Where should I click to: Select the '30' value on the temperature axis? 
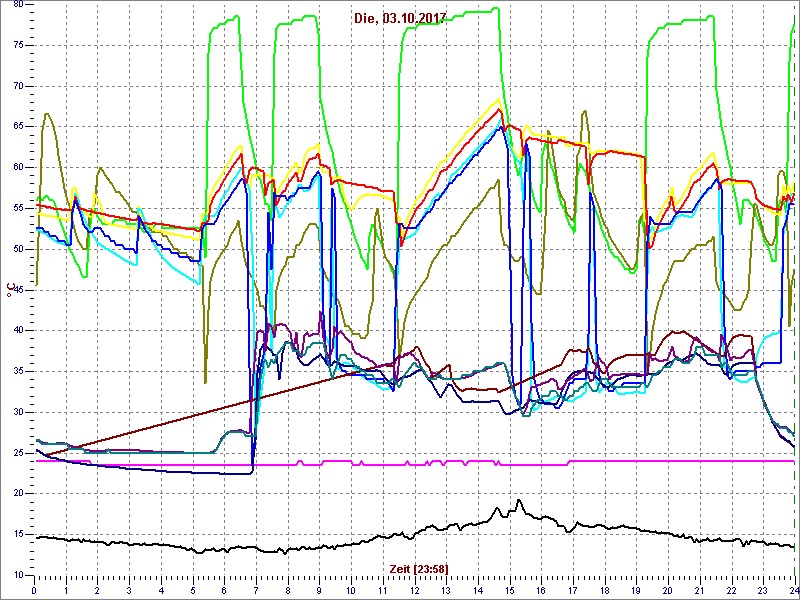tap(18, 412)
